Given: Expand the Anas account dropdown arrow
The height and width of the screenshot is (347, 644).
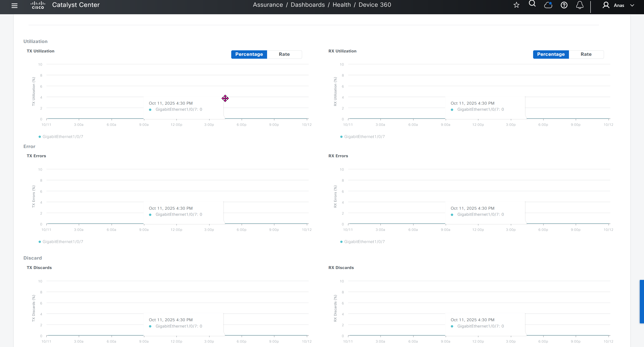Looking at the screenshot, I should pyautogui.click(x=632, y=5).
